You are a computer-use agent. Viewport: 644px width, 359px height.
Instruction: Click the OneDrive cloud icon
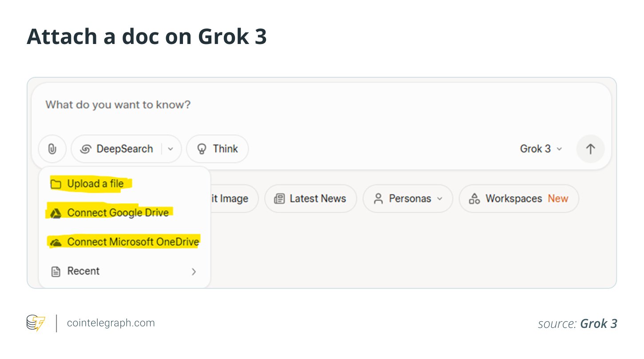[x=56, y=241]
